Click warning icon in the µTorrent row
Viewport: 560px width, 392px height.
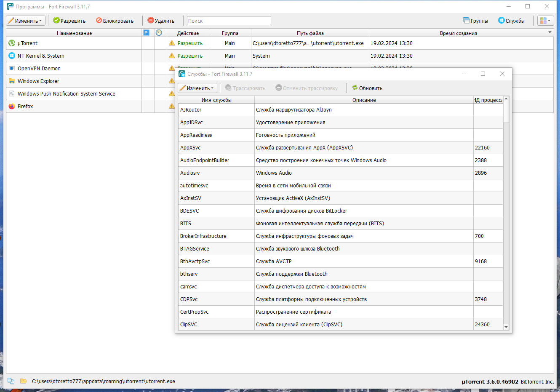(x=172, y=43)
